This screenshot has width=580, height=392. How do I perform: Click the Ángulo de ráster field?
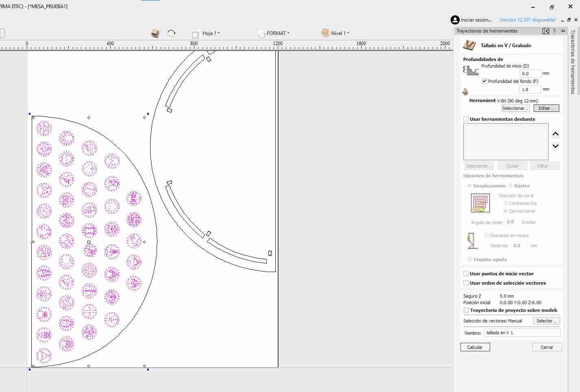510,222
